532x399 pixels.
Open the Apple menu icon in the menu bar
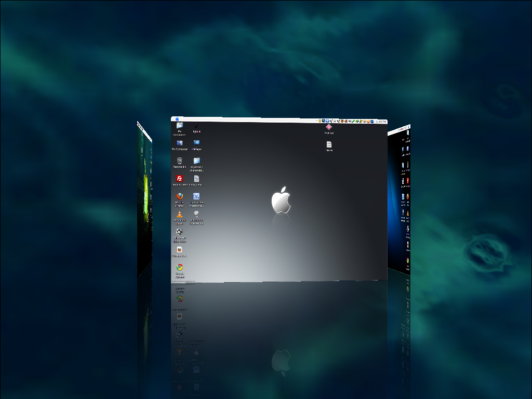point(177,119)
